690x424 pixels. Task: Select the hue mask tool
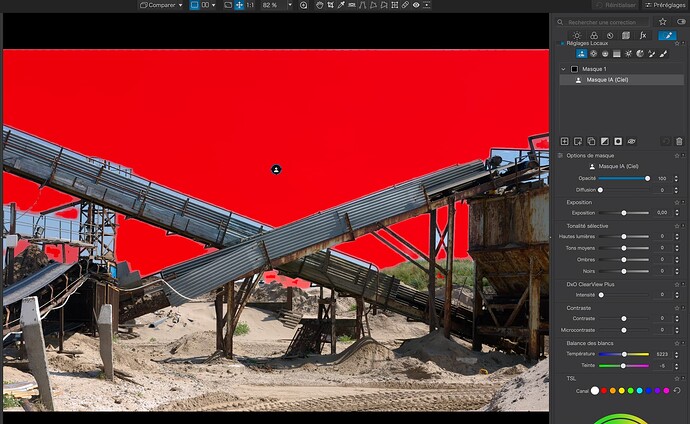point(640,54)
